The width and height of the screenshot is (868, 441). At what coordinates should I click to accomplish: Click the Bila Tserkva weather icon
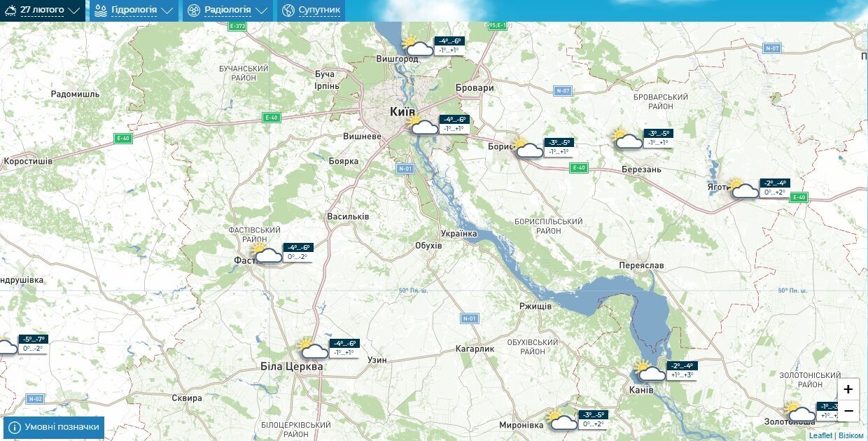tap(313, 349)
